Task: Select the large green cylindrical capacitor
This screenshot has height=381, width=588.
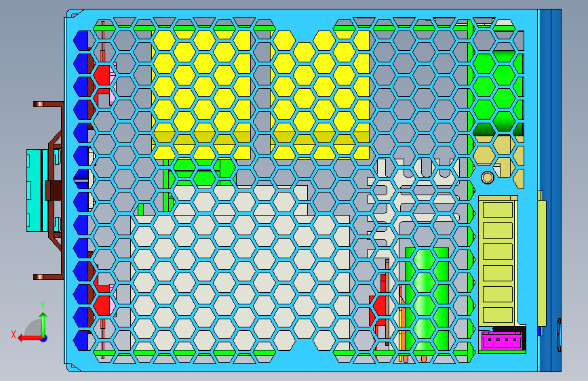Action: click(427, 300)
